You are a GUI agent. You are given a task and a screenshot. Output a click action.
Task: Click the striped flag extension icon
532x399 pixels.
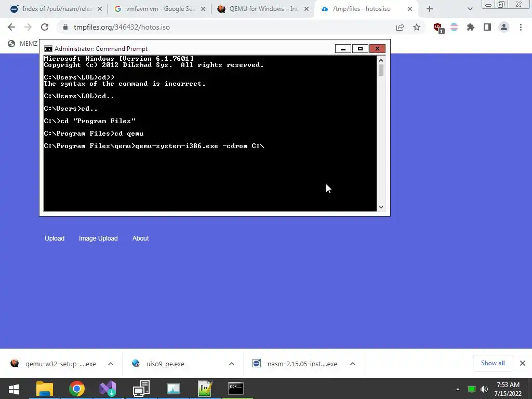454,27
